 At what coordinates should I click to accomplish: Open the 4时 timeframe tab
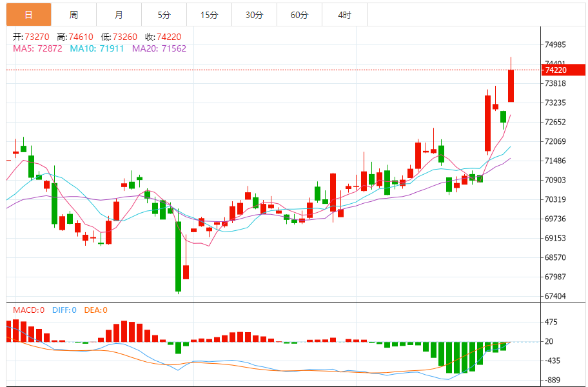click(x=345, y=15)
